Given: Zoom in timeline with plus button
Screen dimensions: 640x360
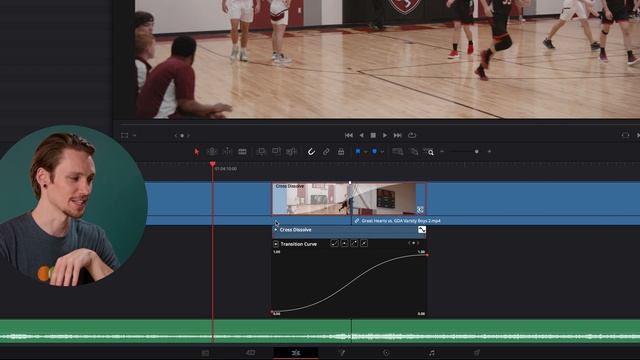Looking at the screenshot, I should [x=489, y=151].
